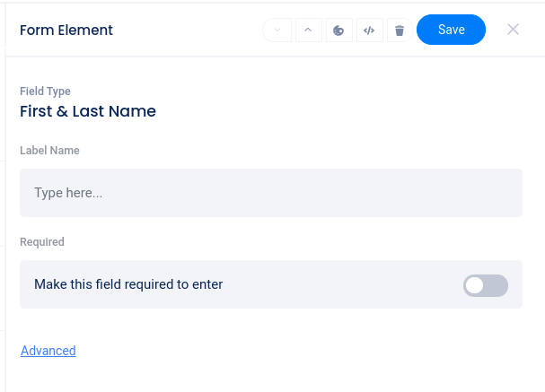Click the Required section caption
Image resolution: width=545 pixels, height=392 pixels.
coord(42,242)
